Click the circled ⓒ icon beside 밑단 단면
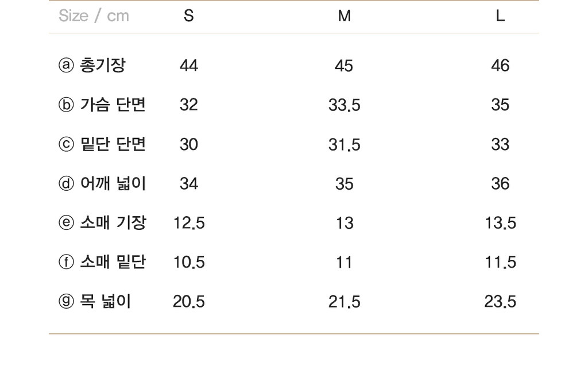The height and width of the screenshot is (373, 588). 66,144
